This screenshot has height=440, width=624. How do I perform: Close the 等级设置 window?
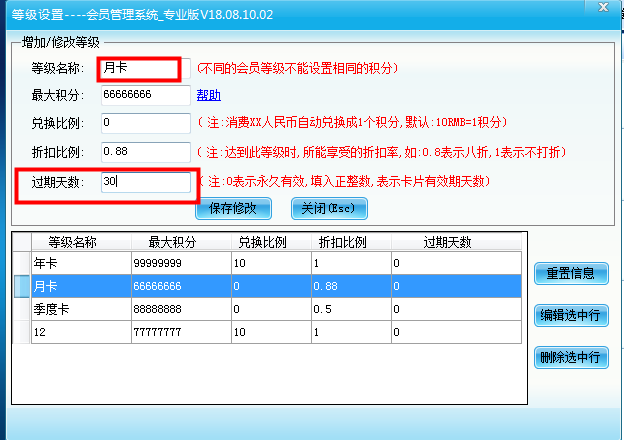click(601, 9)
